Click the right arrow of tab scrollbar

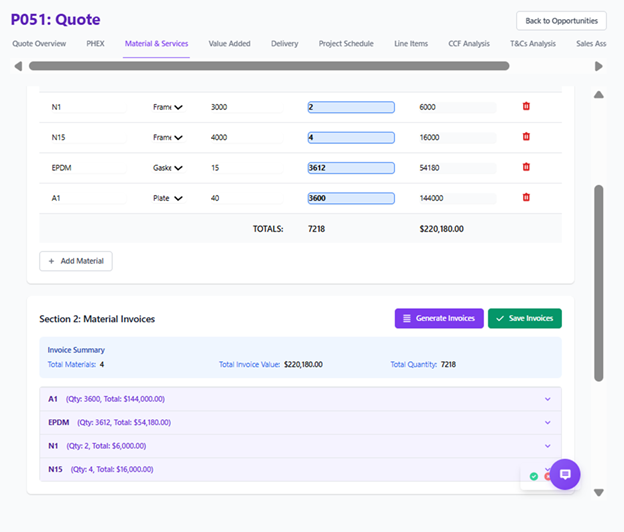pyautogui.click(x=599, y=66)
